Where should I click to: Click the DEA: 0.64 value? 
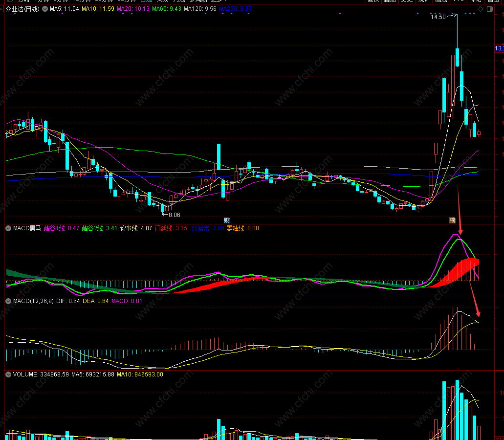[96, 301]
